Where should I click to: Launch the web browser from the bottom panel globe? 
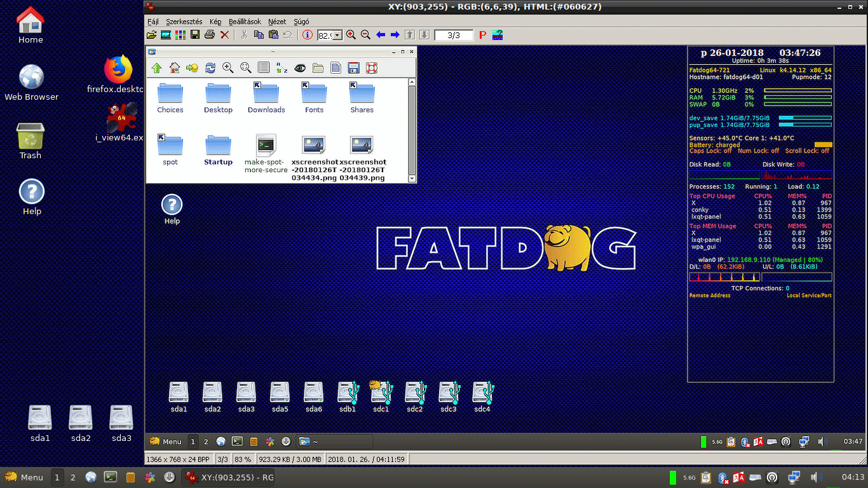(x=91, y=477)
